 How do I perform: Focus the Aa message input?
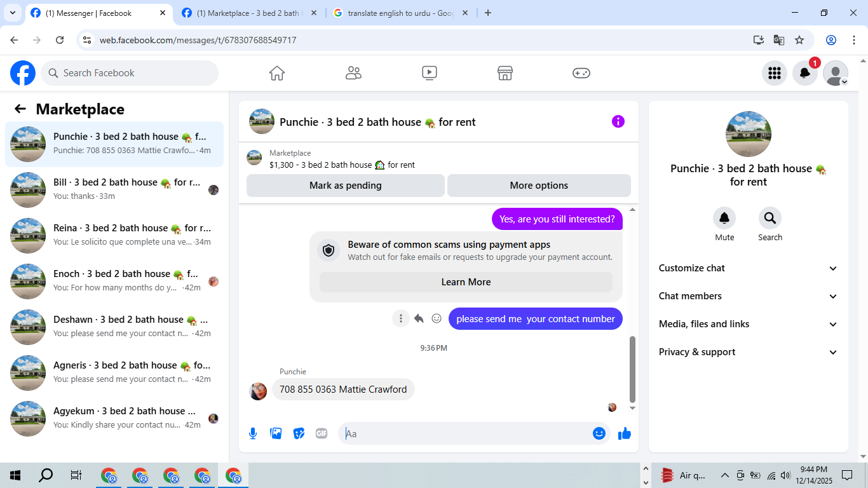pos(466,433)
